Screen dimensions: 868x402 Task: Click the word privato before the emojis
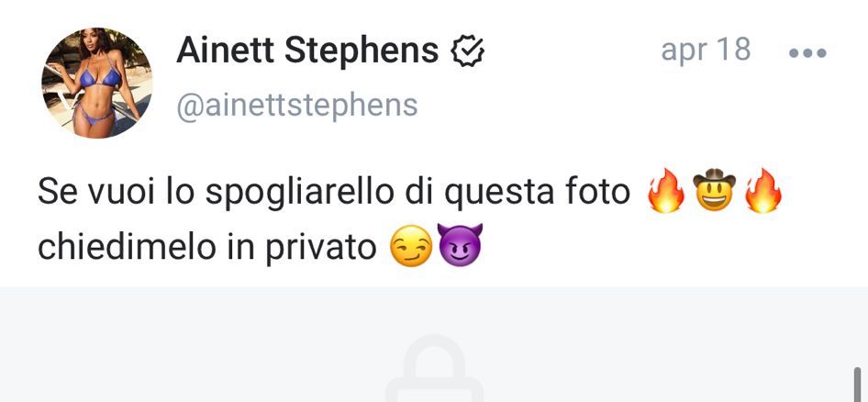coord(321,249)
